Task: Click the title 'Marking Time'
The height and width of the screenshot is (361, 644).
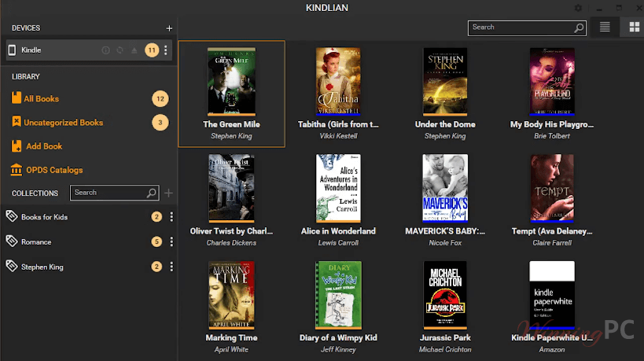Action: (x=231, y=338)
